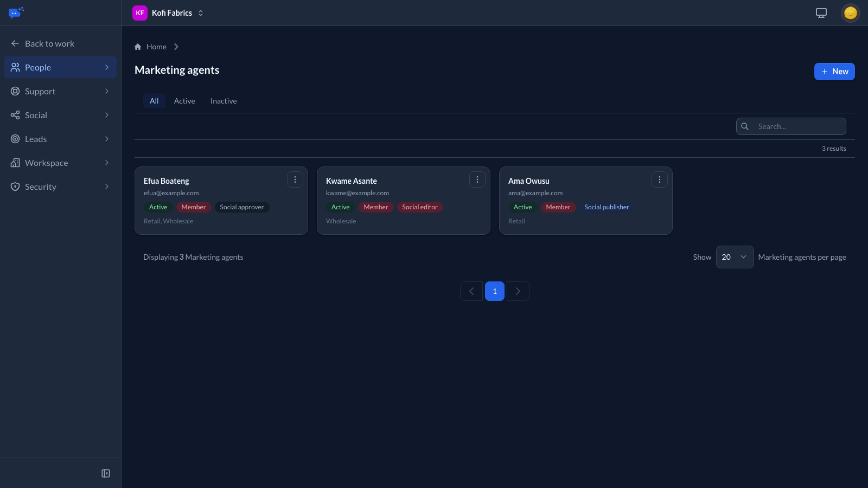Open Efua Boateng's three-dot options menu
This screenshot has width=868, height=488.
point(295,179)
